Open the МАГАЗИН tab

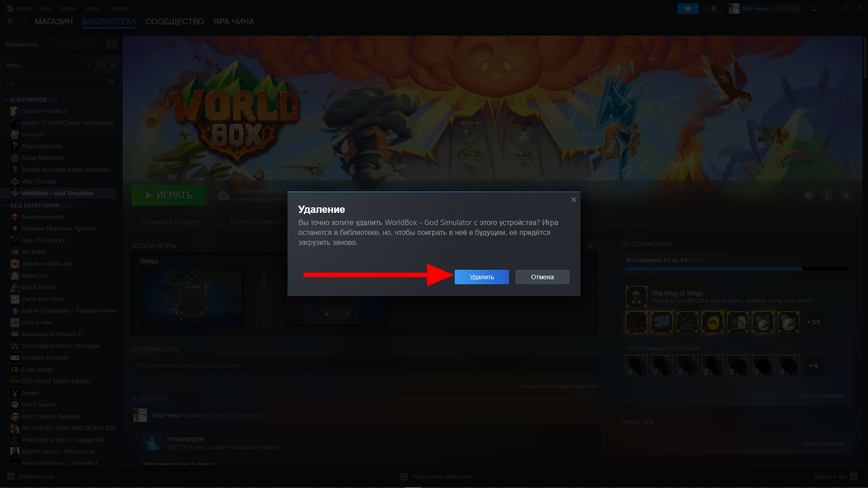(x=53, y=22)
